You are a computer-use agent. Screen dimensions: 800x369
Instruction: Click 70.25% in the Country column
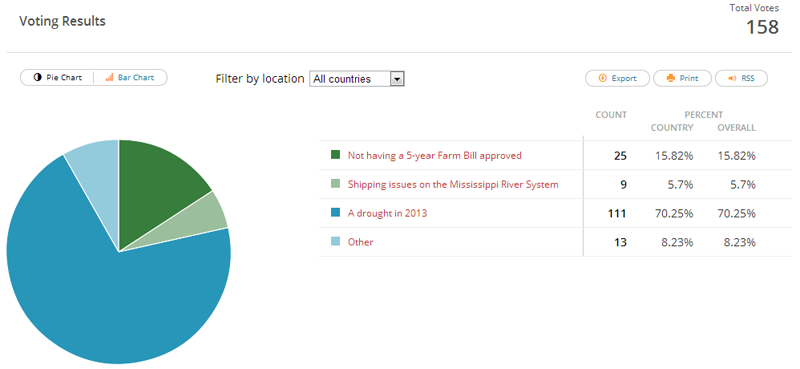(674, 213)
